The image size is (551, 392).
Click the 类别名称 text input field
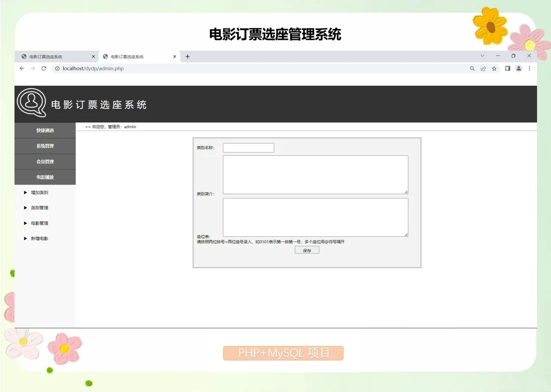[x=248, y=147]
